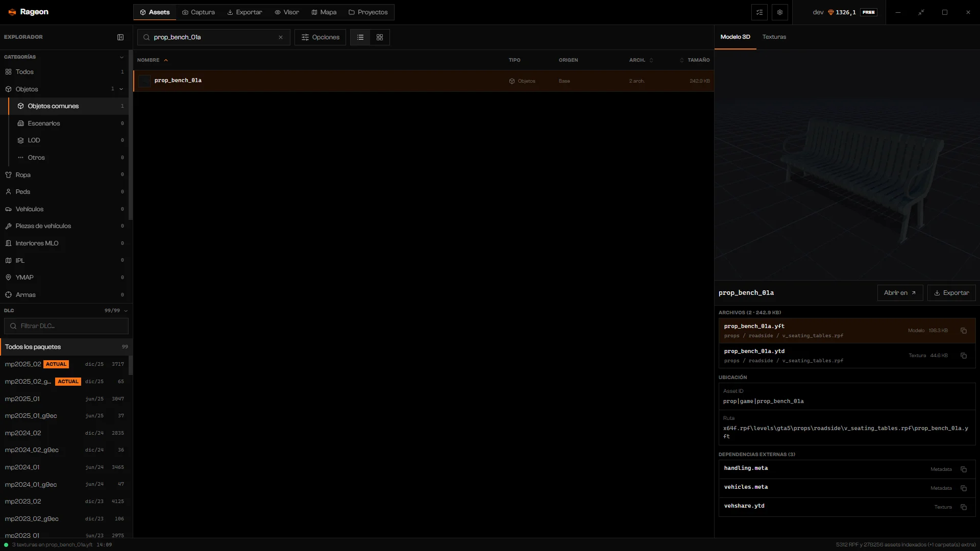Select the LOD subcategory
Viewport: 980px width, 551px height.
coord(68,140)
